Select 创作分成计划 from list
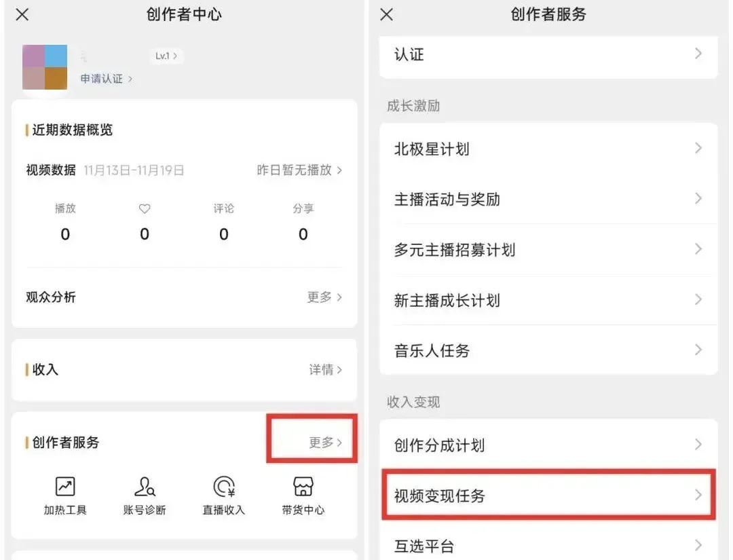This screenshot has height=560, width=733. tap(548, 445)
